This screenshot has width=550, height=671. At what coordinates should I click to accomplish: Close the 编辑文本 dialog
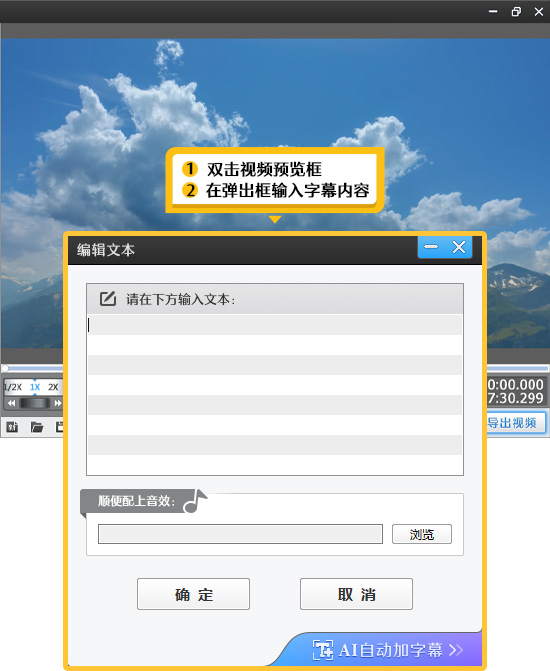click(x=459, y=247)
